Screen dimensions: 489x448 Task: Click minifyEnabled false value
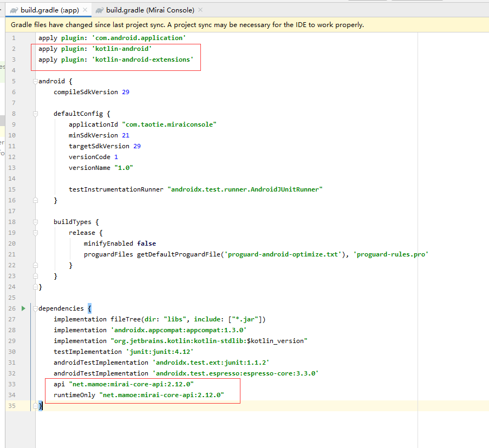tap(146, 243)
